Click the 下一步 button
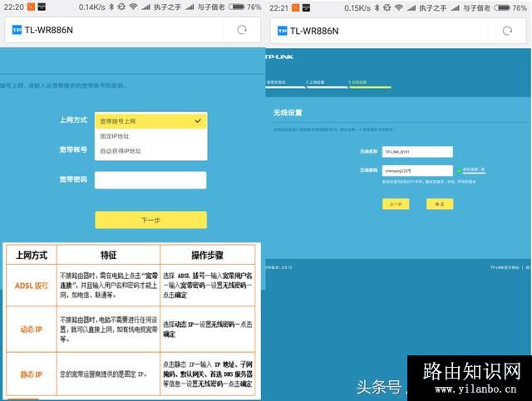 (151, 220)
